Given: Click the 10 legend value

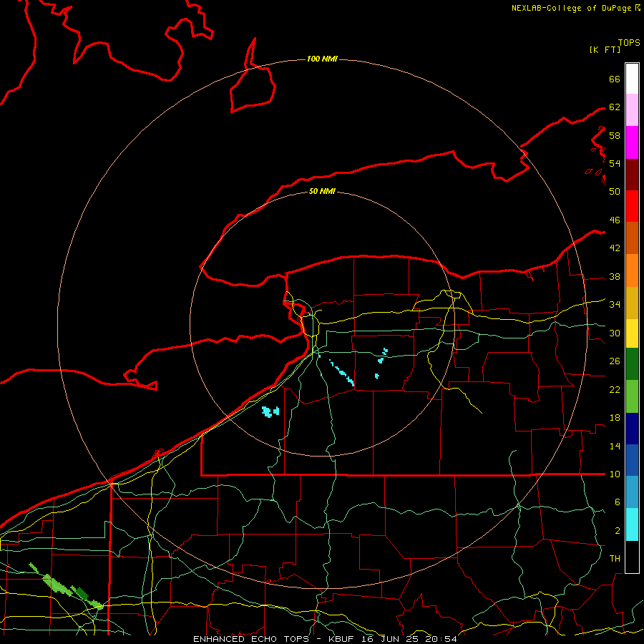Looking at the screenshot, I should [x=615, y=474].
